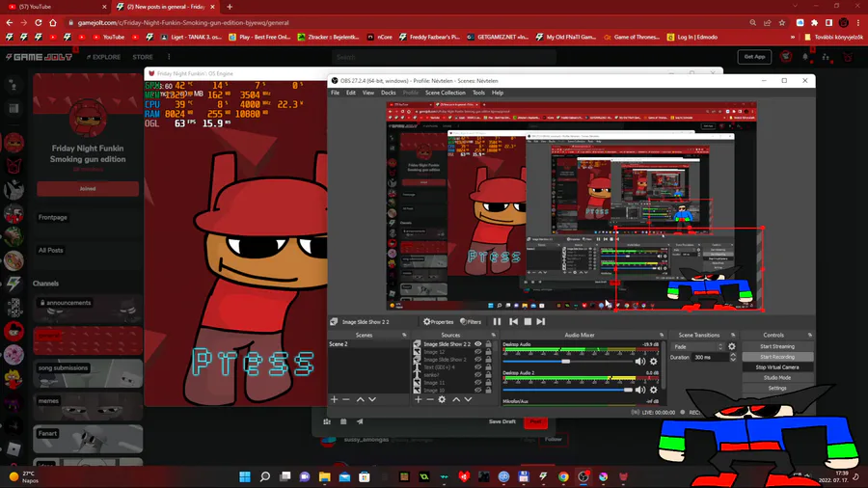
Task: Enable Studio Mode in OBS
Action: coord(777,378)
